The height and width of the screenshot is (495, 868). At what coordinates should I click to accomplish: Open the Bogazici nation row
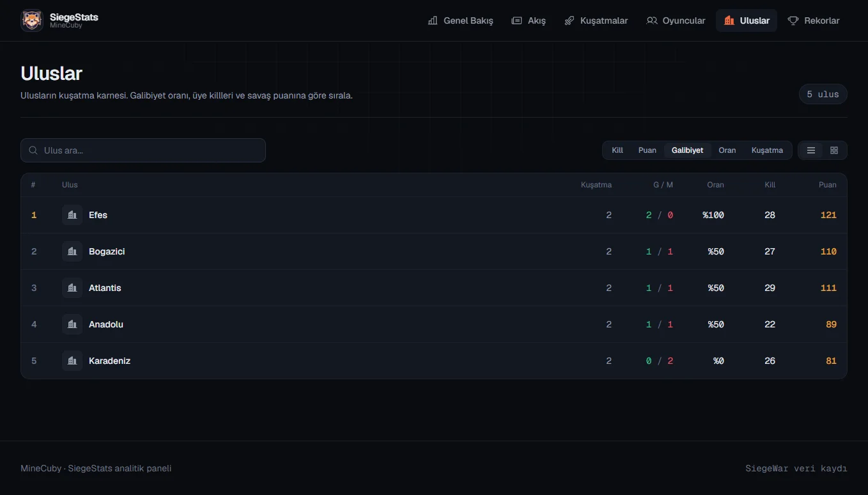434,251
